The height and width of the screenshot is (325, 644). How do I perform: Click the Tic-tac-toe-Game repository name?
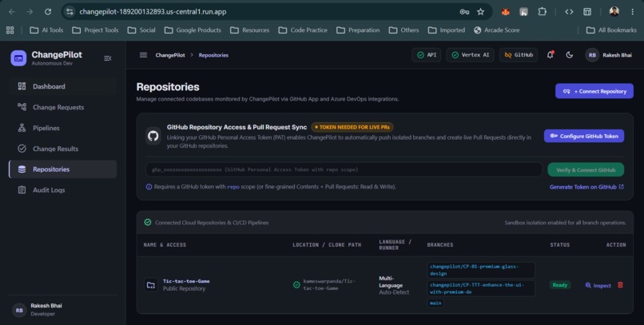click(186, 281)
